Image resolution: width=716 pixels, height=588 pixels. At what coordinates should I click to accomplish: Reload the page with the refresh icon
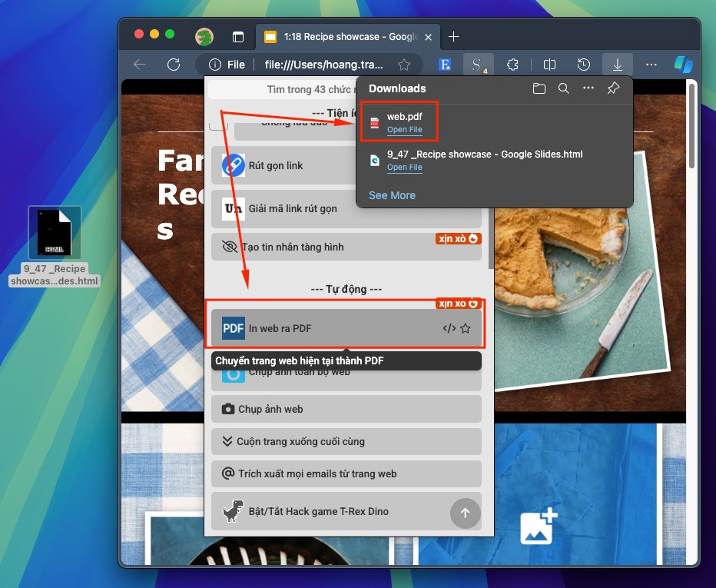(174, 65)
